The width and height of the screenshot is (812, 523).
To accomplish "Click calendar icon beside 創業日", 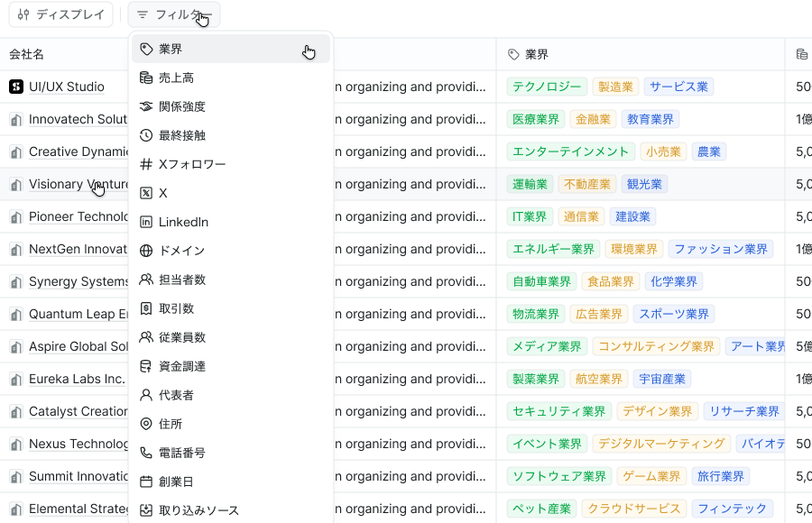I will click(146, 482).
